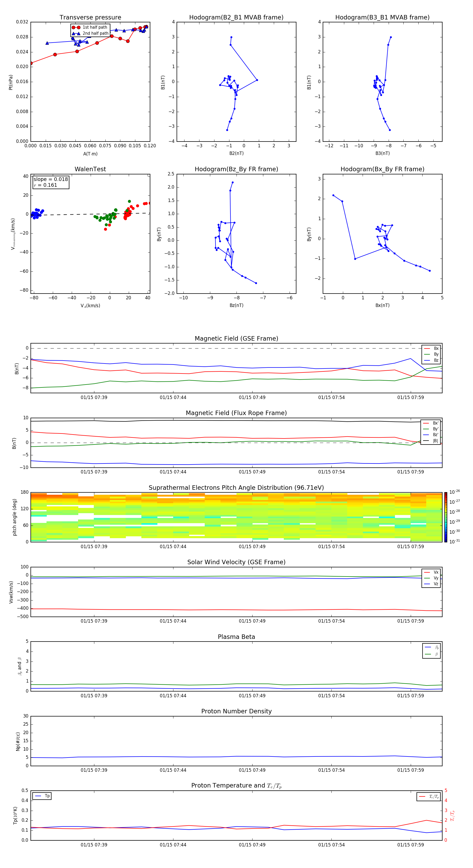Click the Tp legend in proton temperature plot

[42, 796]
